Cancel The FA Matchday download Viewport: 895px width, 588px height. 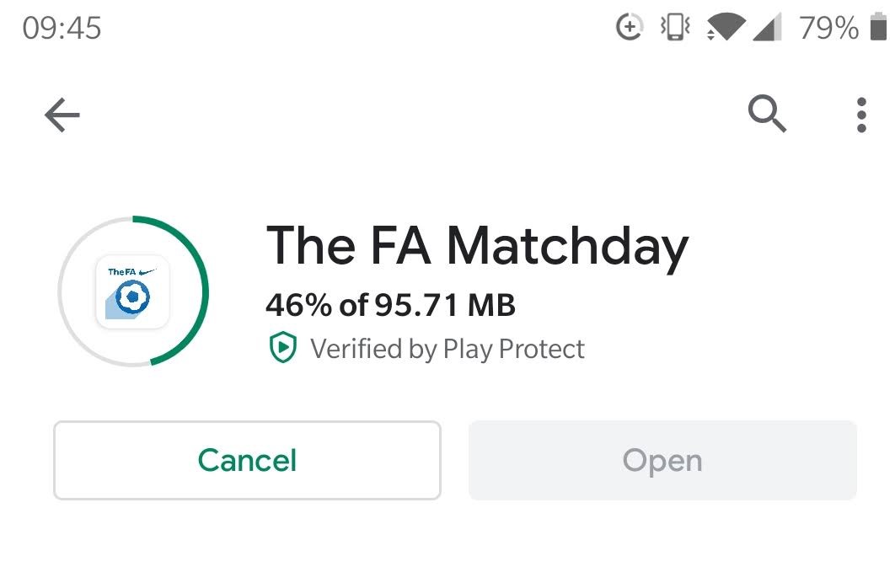point(246,460)
